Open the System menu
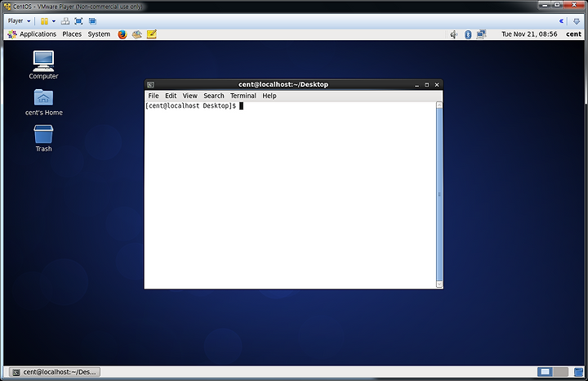This screenshot has width=588, height=381. click(99, 34)
